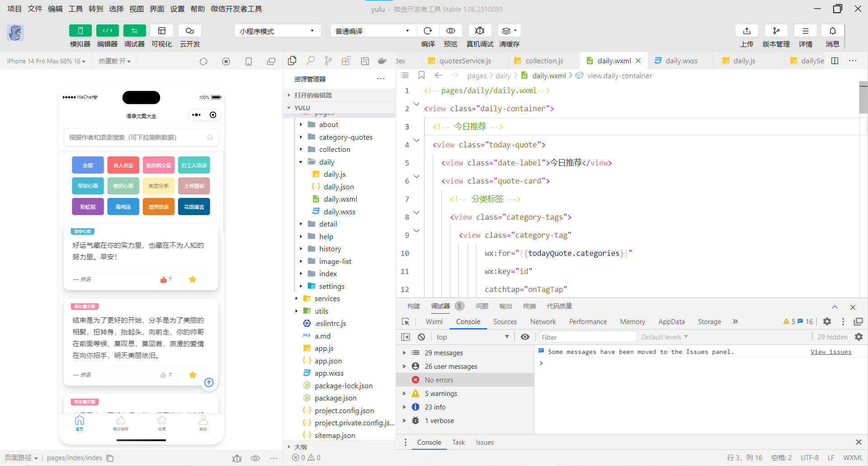This screenshot has width=868, height=466.
Task: Switch to quotesService.js tab
Action: point(465,61)
